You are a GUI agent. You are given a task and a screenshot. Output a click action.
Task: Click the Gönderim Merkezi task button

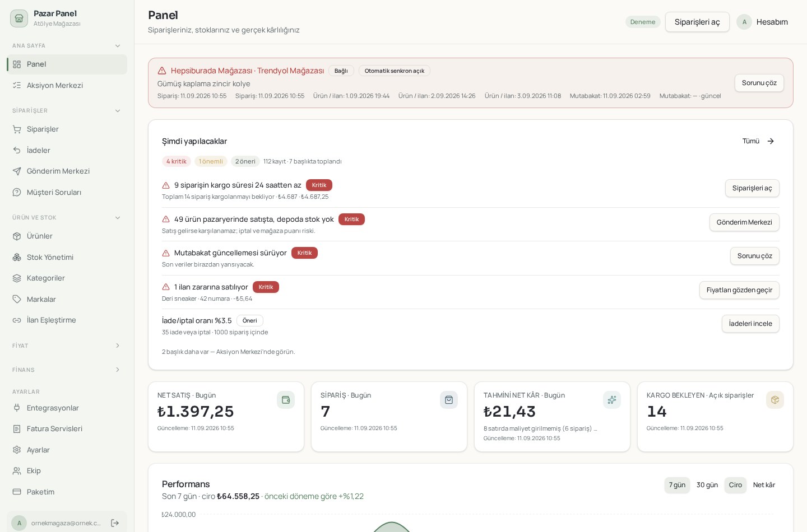click(744, 222)
